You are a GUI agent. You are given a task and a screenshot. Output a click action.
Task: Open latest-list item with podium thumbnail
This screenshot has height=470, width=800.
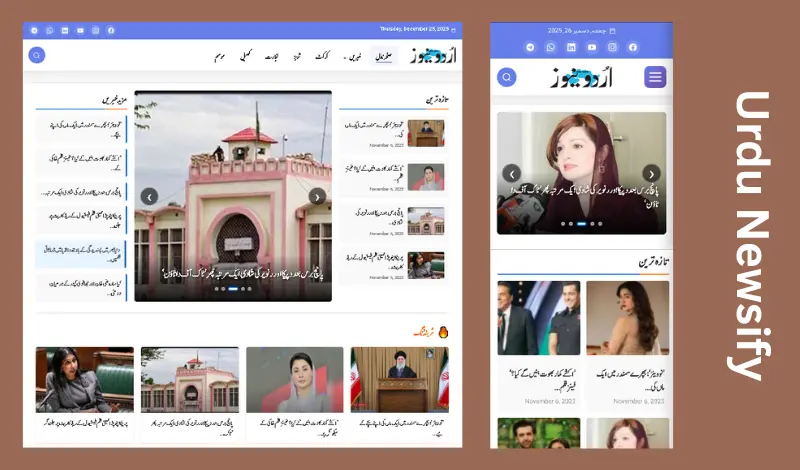[x=393, y=134]
